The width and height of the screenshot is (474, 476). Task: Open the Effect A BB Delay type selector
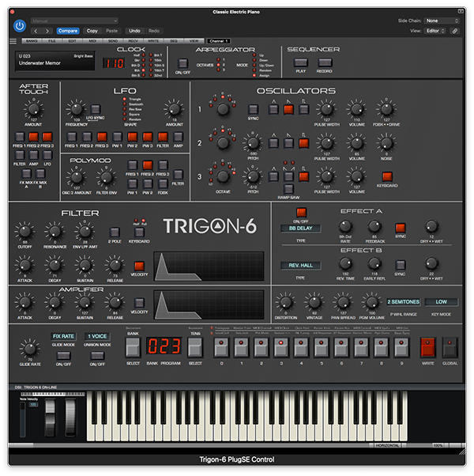point(300,229)
